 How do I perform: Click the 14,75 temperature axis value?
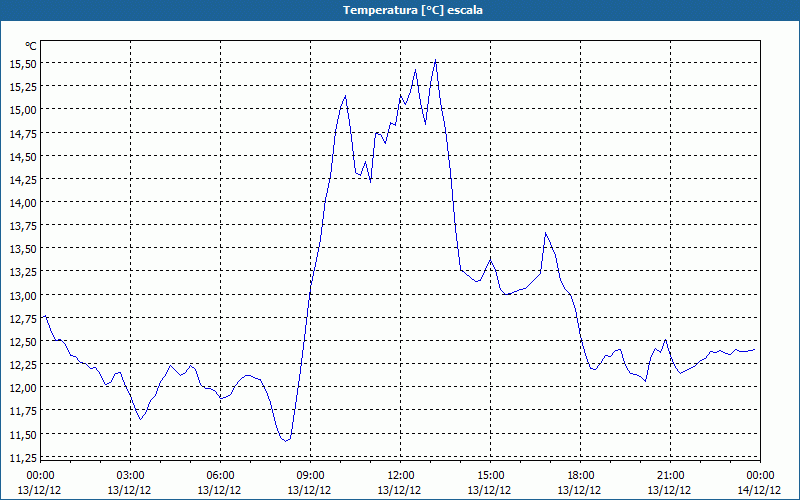(x=23, y=133)
